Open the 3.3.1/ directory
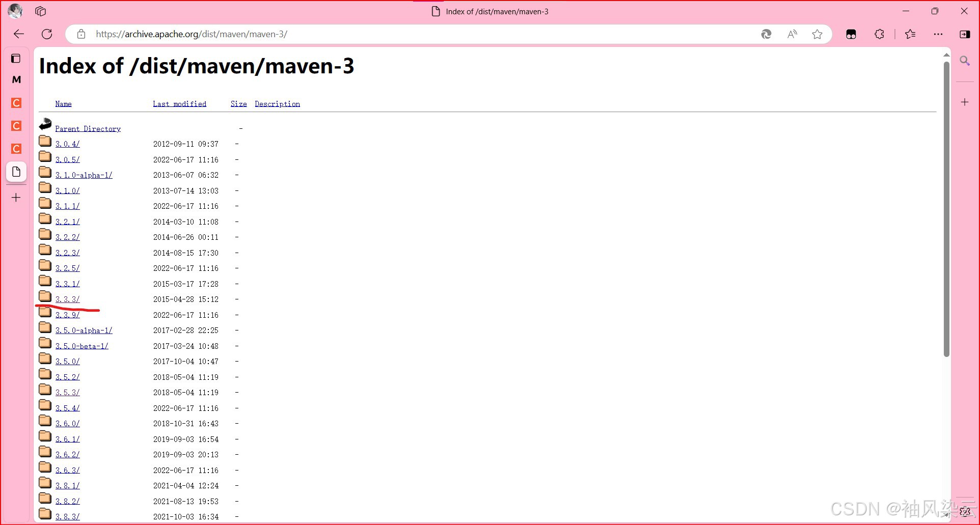The image size is (980, 525). pyautogui.click(x=68, y=284)
